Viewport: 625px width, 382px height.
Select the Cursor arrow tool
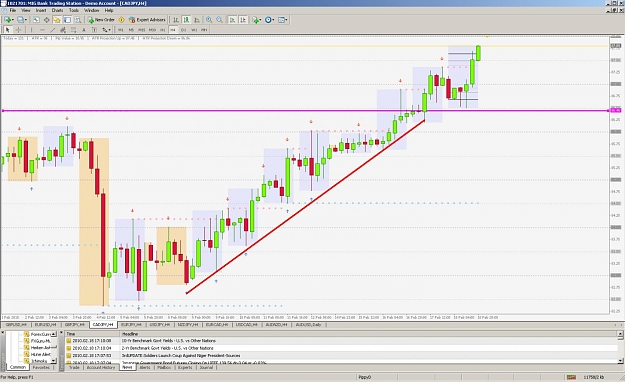(7, 30)
